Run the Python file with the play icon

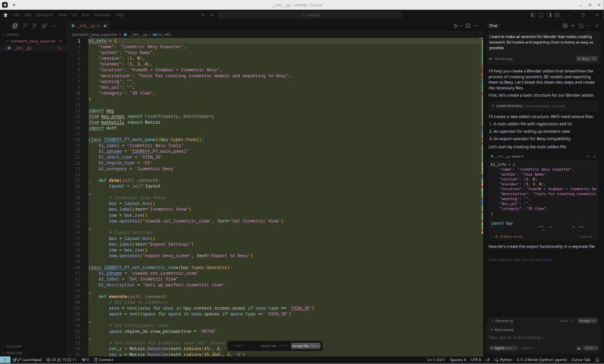click(x=455, y=26)
